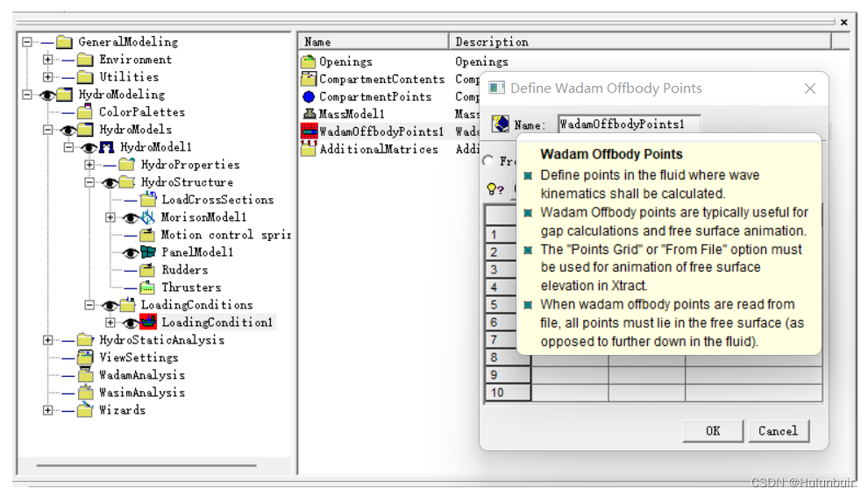Toggle visibility eye of HydroModeling

47,96
